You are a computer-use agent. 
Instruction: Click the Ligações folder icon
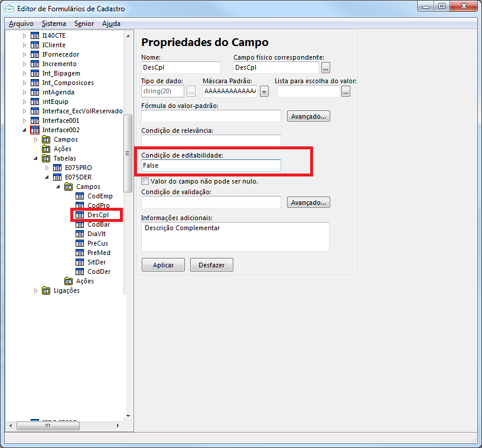click(x=46, y=290)
